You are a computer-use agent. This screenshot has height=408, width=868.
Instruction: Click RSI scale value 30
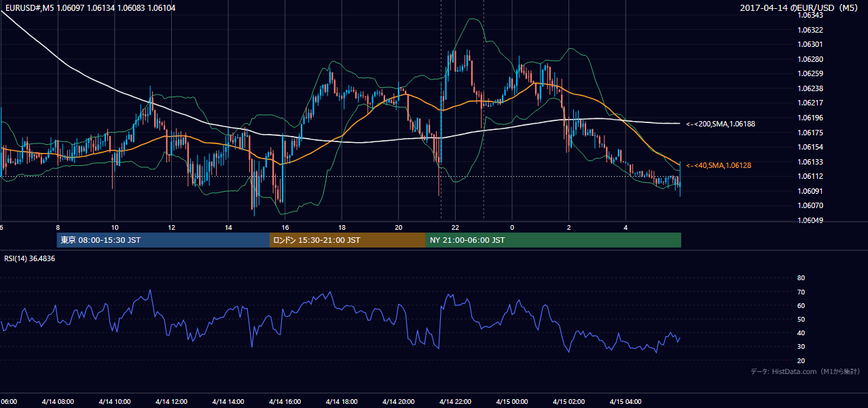point(801,347)
